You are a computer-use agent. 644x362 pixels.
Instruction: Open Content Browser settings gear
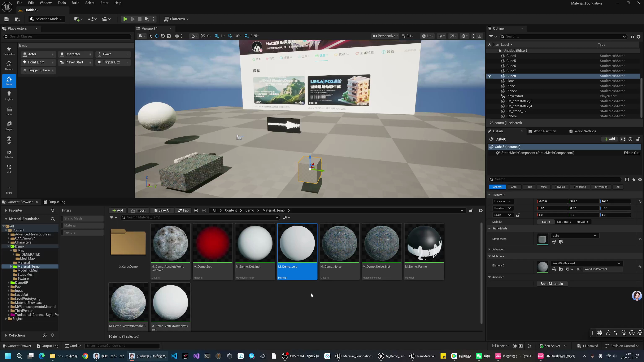[x=480, y=211]
